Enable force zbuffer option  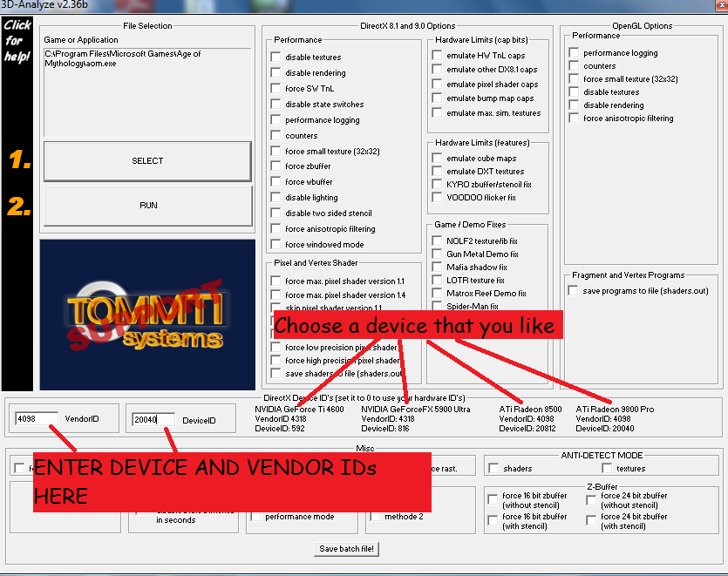click(276, 166)
